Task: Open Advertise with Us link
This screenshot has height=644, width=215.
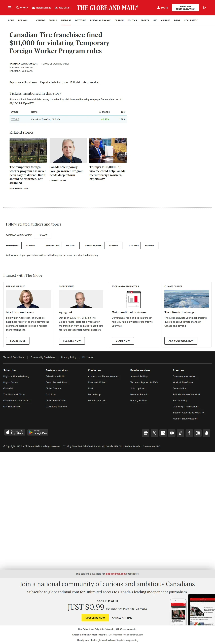Action: point(55,377)
